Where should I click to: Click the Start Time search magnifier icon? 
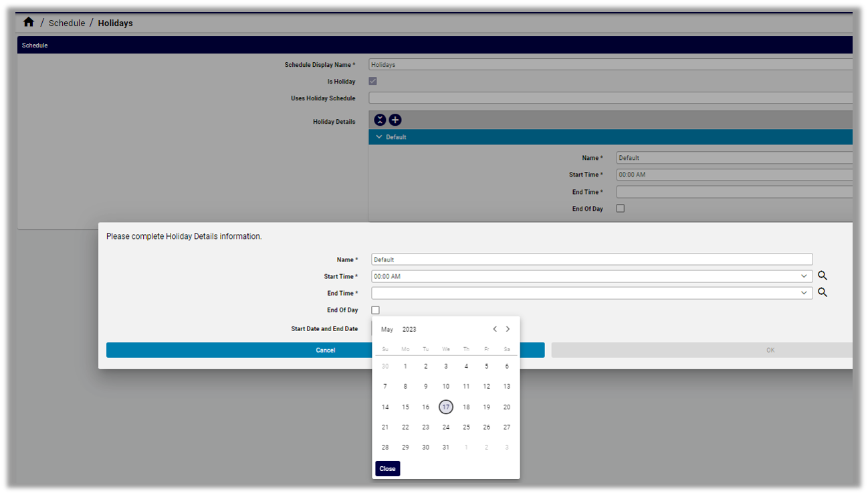pyautogui.click(x=823, y=276)
